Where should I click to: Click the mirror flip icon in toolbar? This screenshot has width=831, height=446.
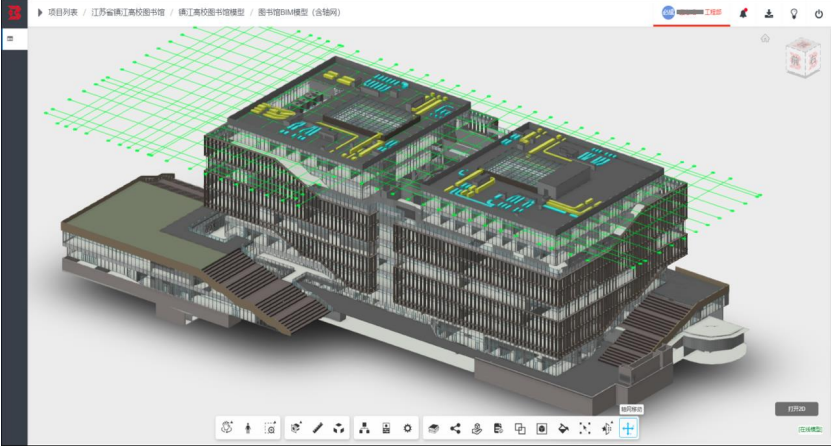(606, 428)
